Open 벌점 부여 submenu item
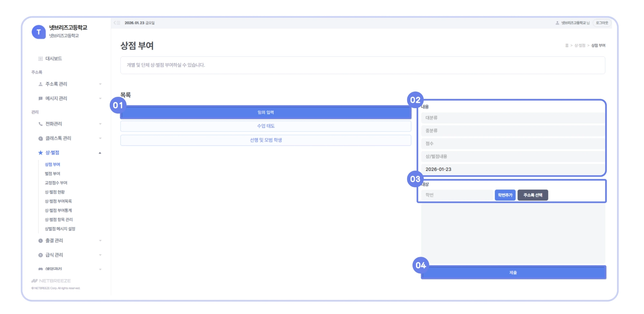Screen dimensions: 644x314 click(x=52, y=174)
